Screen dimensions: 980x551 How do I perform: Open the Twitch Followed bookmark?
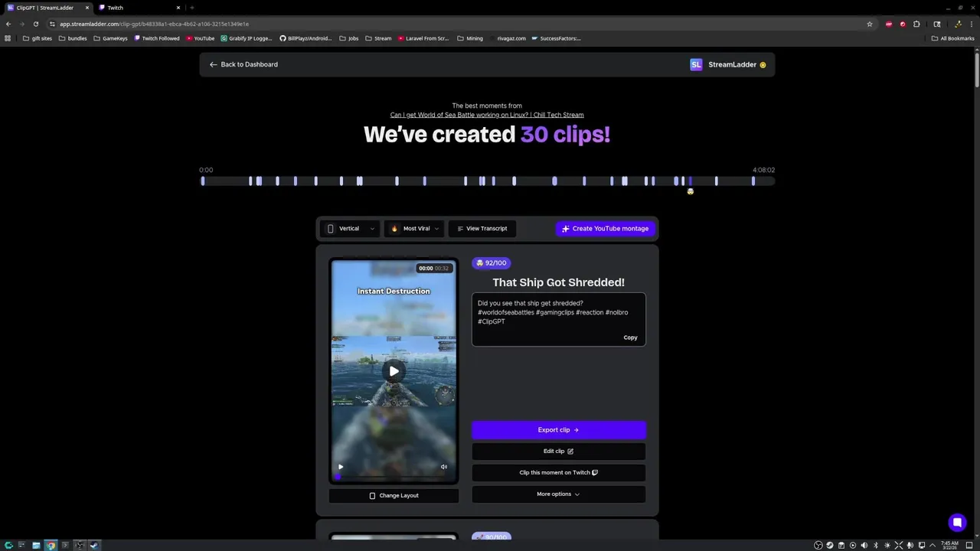(x=156, y=38)
